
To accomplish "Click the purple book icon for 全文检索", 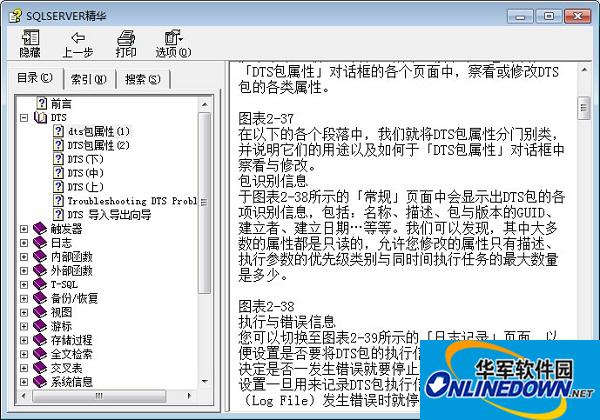I will [x=40, y=354].
